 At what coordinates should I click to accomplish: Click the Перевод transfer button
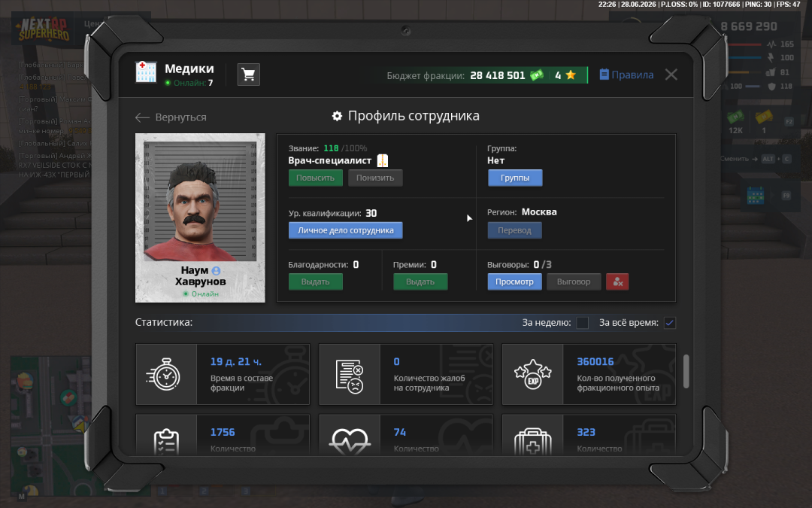(x=514, y=230)
